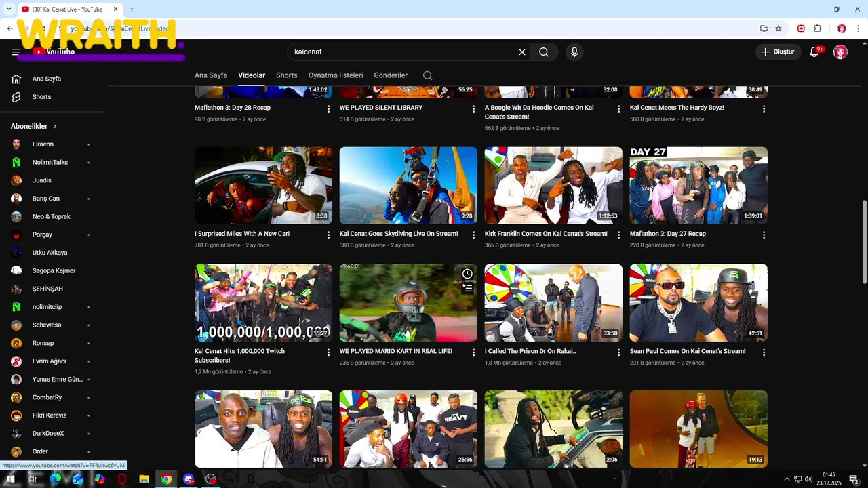This screenshot has height=488, width=868.
Task: Open options for I Surprised Miles video
Action: pyautogui.click(x=328, y=235)
